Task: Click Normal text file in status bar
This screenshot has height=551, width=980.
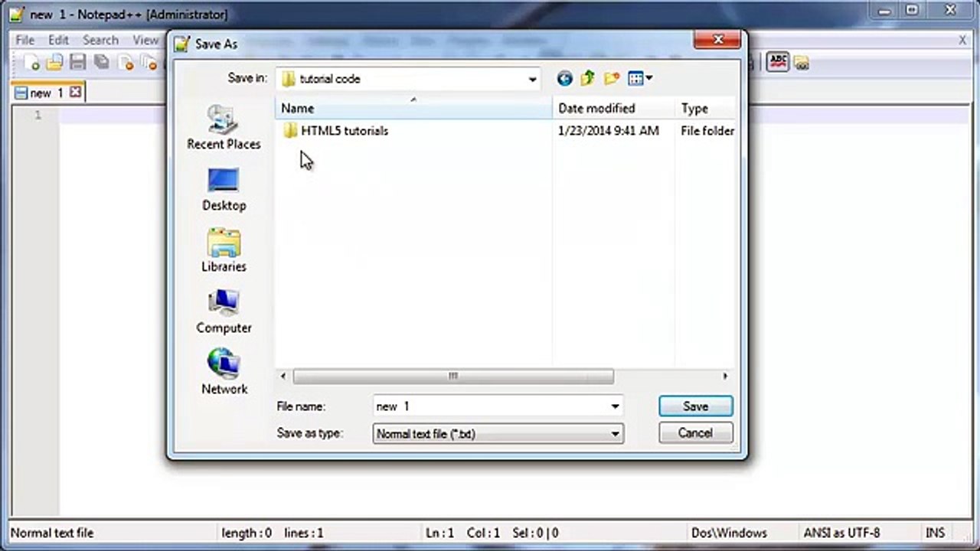Action: (52, 533)
